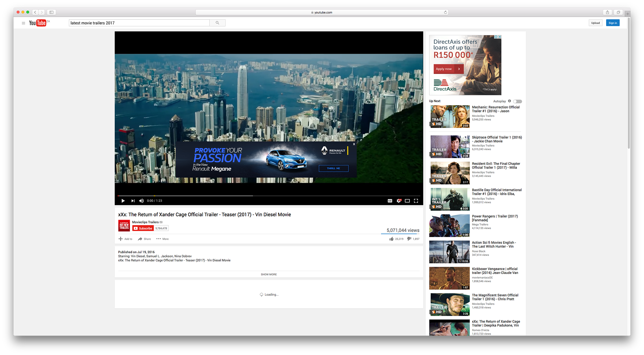Open the Rose Black channel link
The width and height of the screenshot is (644, 355).
click(x=479, y=251)
